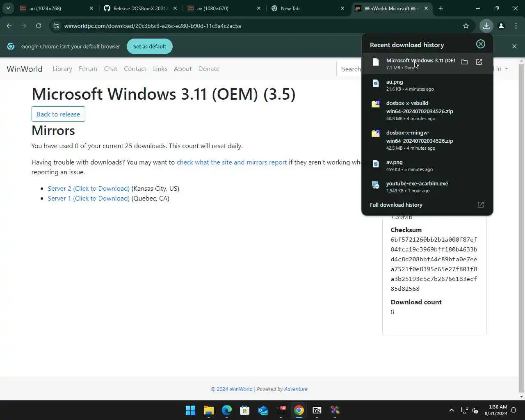Open av.png from download history
This screenshot has height=420, width=525.
click(427, 165)
